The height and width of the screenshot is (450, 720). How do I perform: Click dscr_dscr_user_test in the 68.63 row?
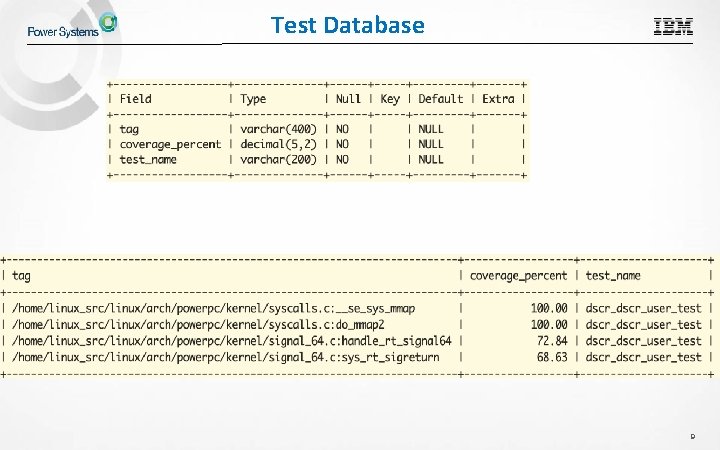[643, 357]
